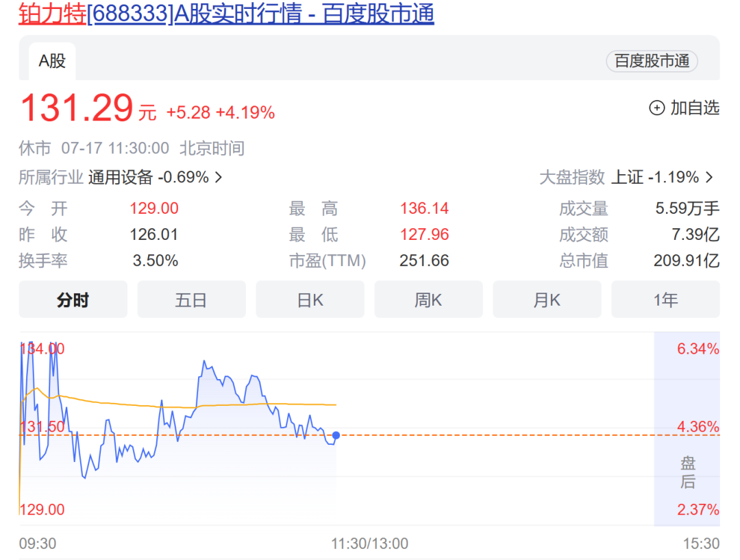This screenshot has height=560, width=740.
Task: Switch to 周K chart tab
Action: pyautogui.click(x=428, y=300)
